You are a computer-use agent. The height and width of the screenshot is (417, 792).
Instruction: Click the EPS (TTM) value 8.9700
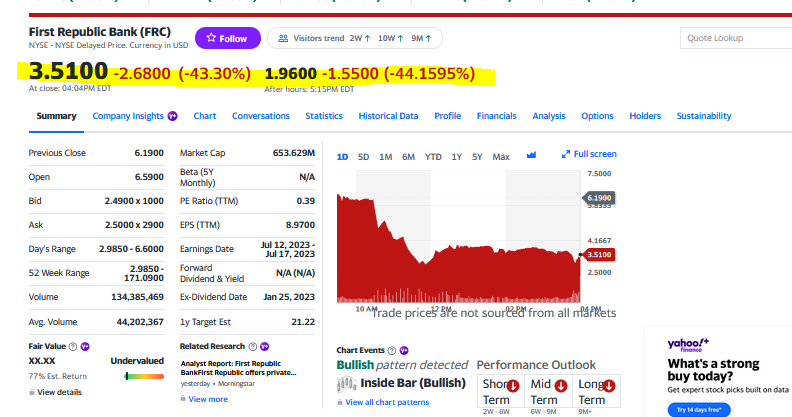300,225
